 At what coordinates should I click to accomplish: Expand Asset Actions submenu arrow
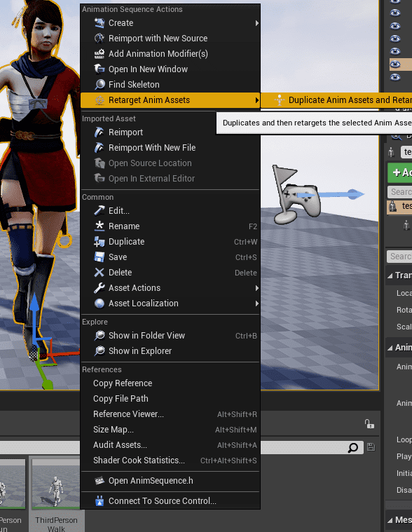point(257,288)
